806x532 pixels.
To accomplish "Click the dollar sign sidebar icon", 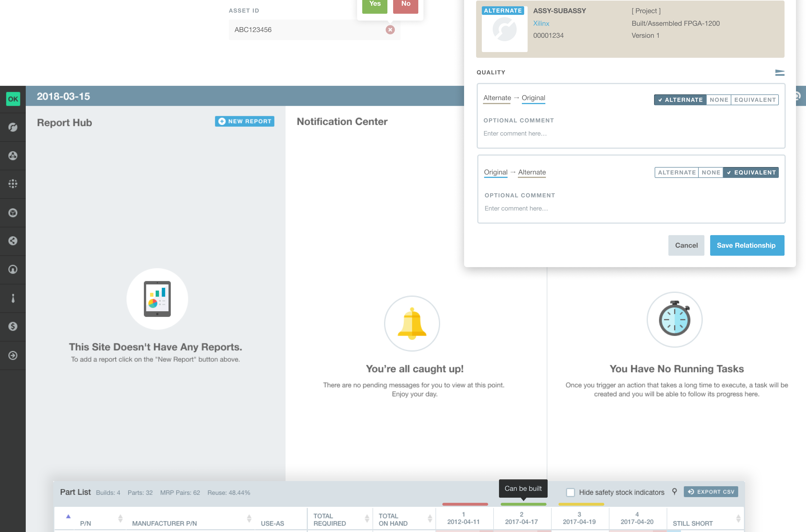I will point(13,326).
